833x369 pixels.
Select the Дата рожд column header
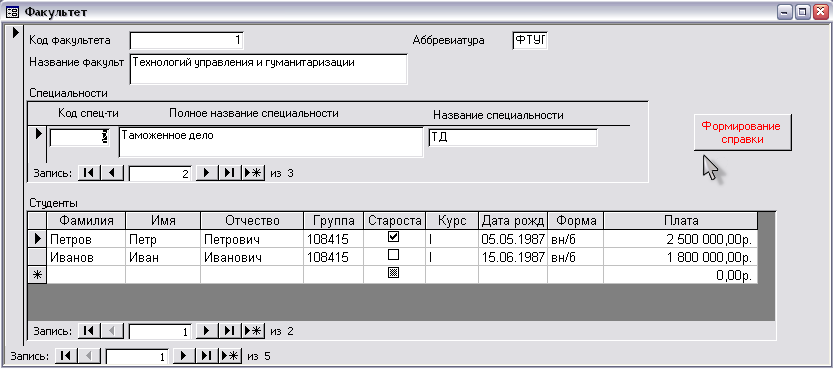[x=513, y=220]
